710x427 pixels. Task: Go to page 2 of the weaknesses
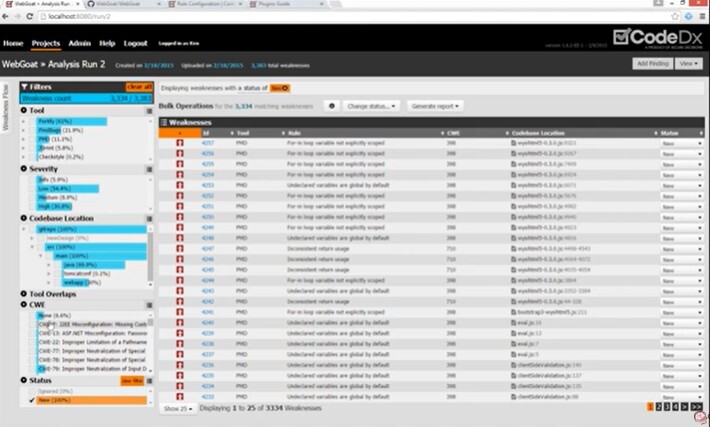660,407
